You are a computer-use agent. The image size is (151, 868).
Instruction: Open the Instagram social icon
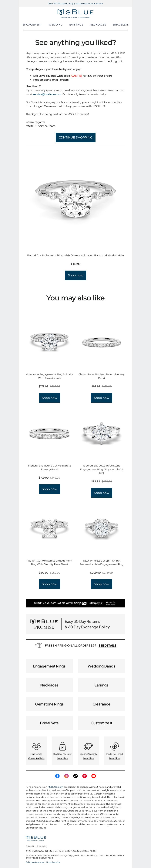pyautogui.click(x=66, y=776)
